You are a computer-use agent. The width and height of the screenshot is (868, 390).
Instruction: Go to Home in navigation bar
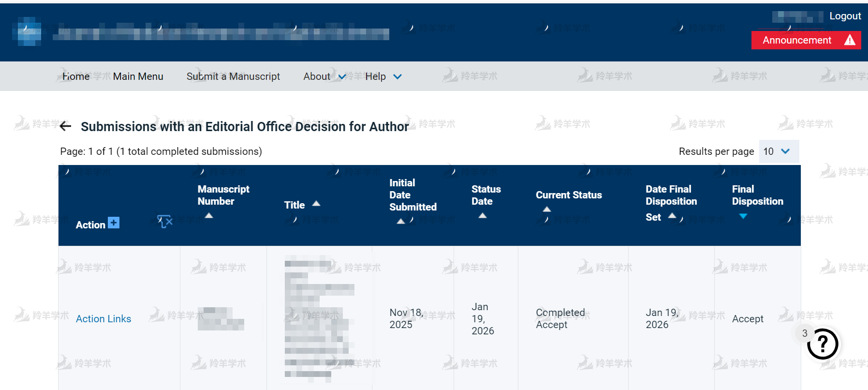click(x=76, y=76)
